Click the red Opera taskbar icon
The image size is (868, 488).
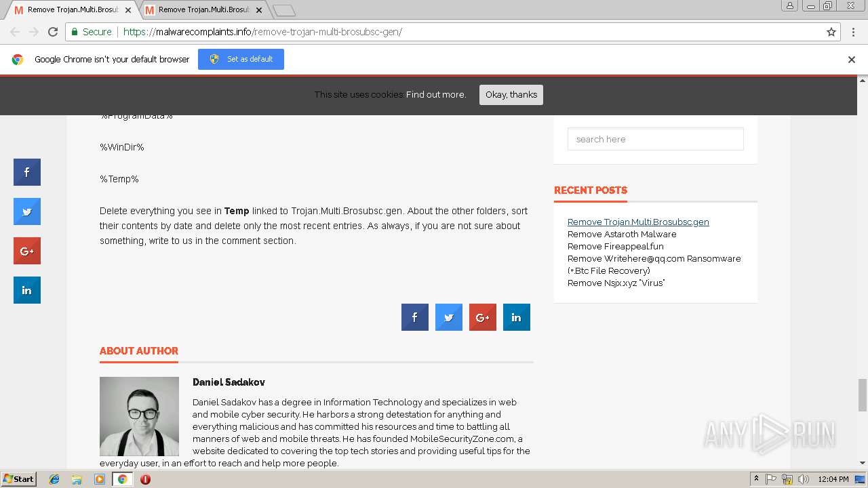click(x=145, y=479)
